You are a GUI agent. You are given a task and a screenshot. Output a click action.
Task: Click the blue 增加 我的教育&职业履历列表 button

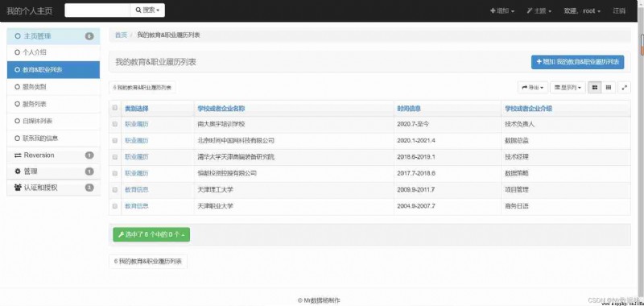click(577, 62)
